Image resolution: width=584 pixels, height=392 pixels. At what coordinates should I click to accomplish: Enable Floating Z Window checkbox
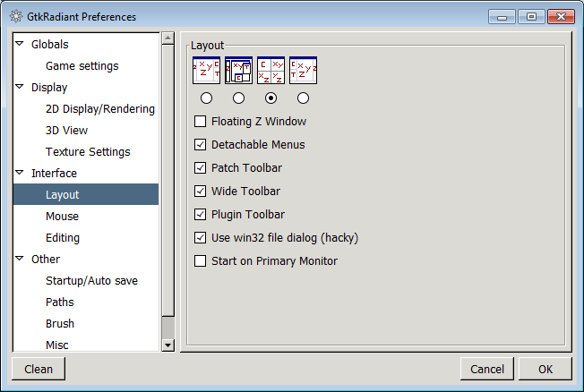[x=200, y=122]
